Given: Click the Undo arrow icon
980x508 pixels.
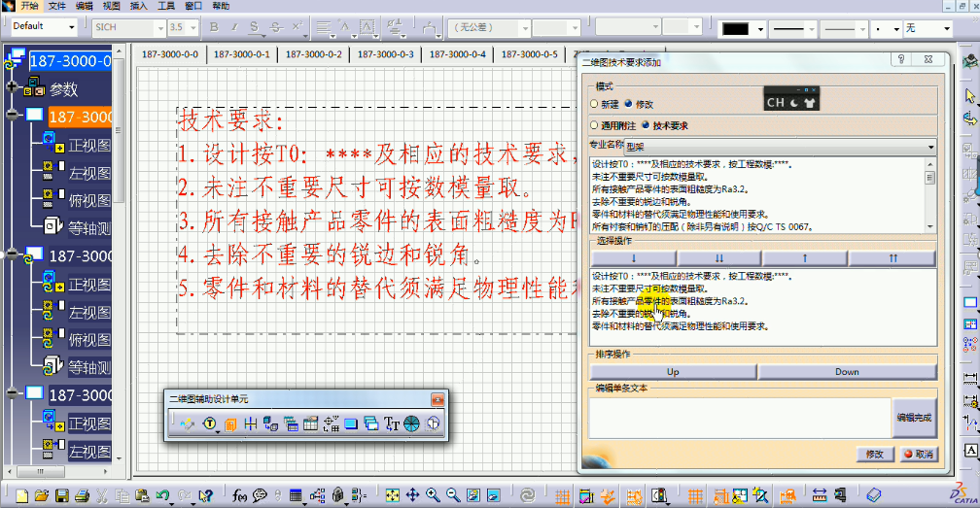Looking at the screenshot, I should pos(163,496).
